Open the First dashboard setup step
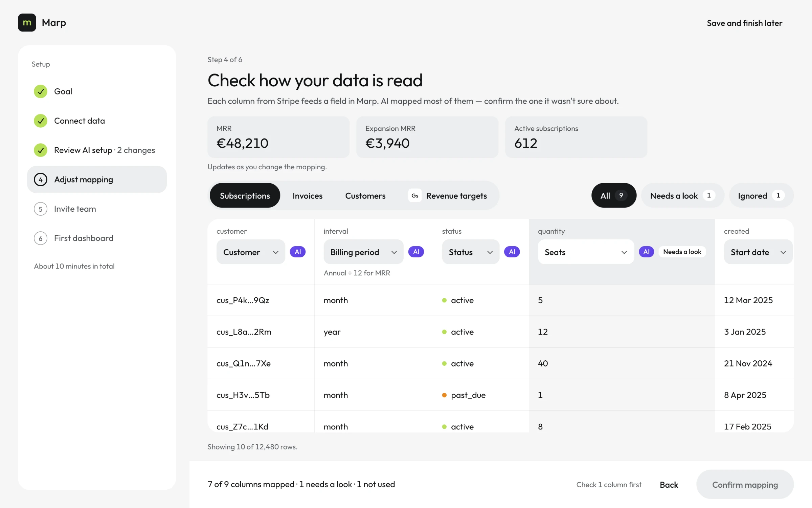 pyautogui.click(x=97, y=238)
